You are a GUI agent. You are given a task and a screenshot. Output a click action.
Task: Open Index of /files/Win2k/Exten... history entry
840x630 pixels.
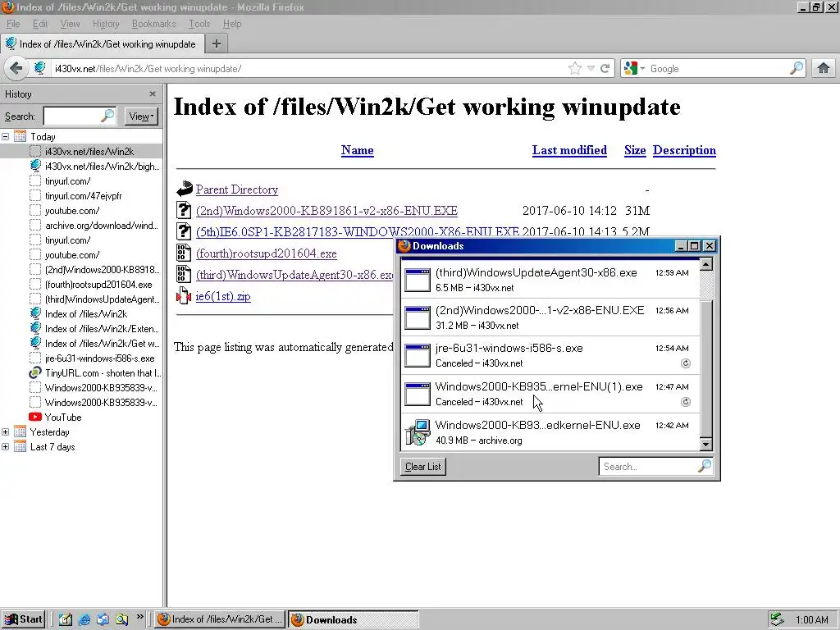[102, 329]
